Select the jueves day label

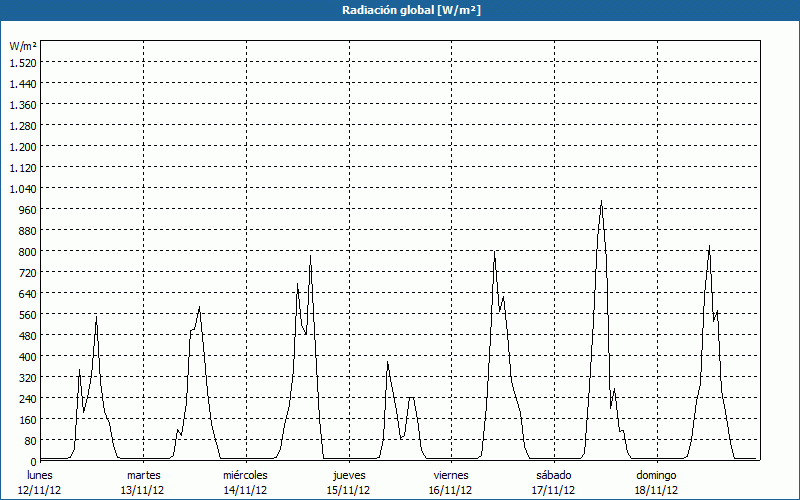(x=349, y=475)
